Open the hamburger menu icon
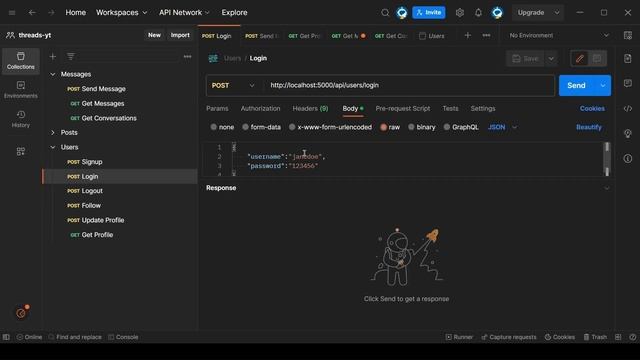 click(12, 13)
